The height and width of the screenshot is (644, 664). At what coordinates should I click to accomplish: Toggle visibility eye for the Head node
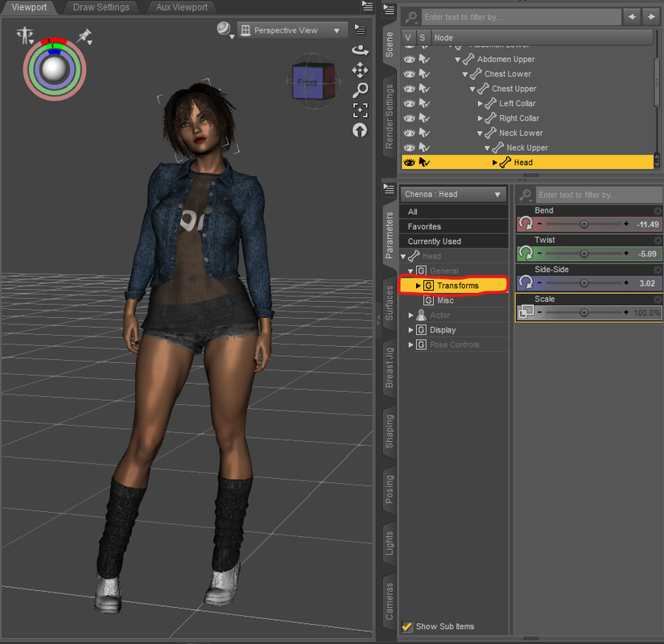pyautogui.click(x=409, y=163)
